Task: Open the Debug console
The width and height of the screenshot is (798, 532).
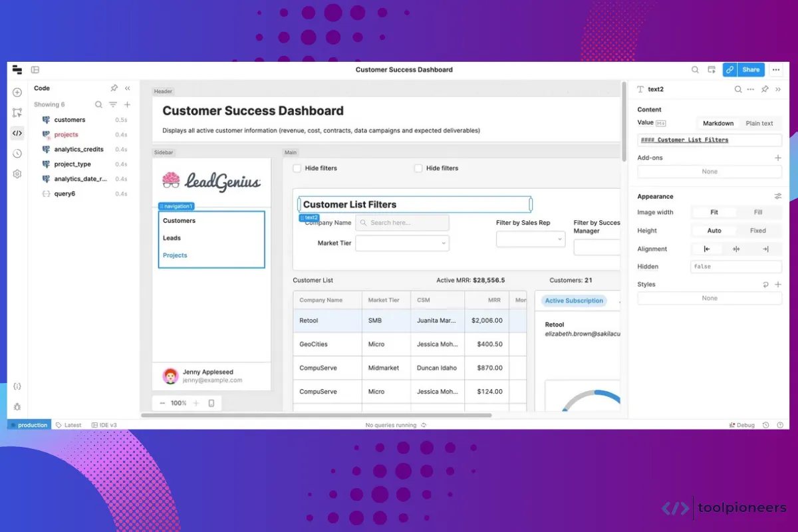Action: coord(742,425)
